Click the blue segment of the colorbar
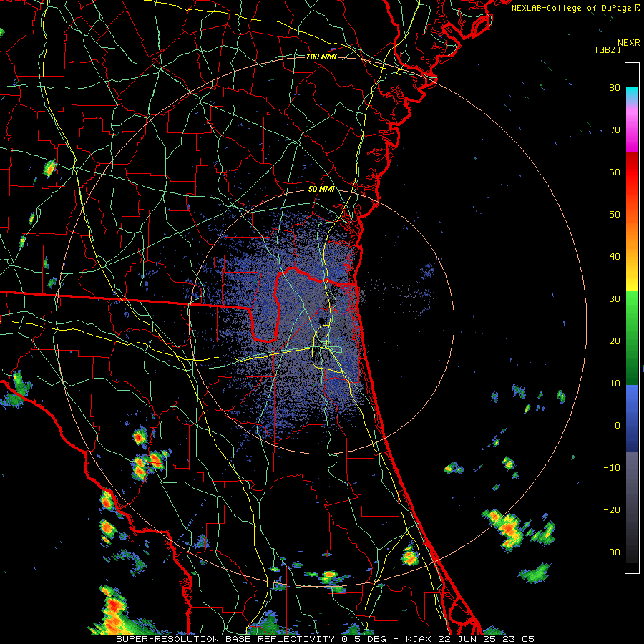 (632, 417)
